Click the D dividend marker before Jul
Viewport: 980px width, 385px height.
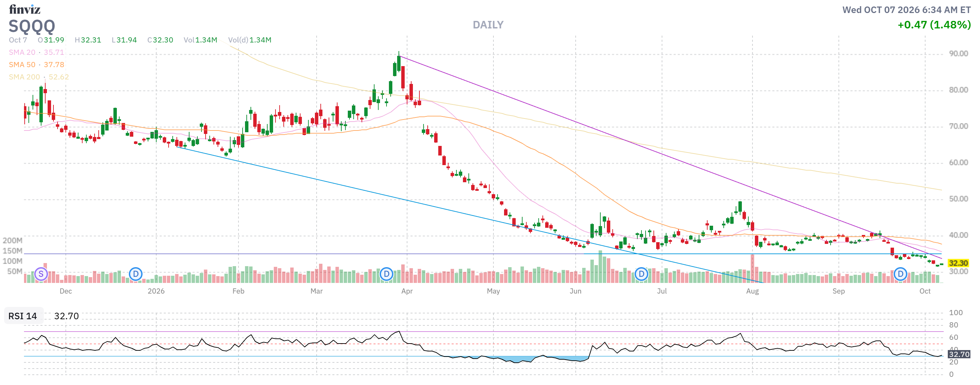(641, 274)
